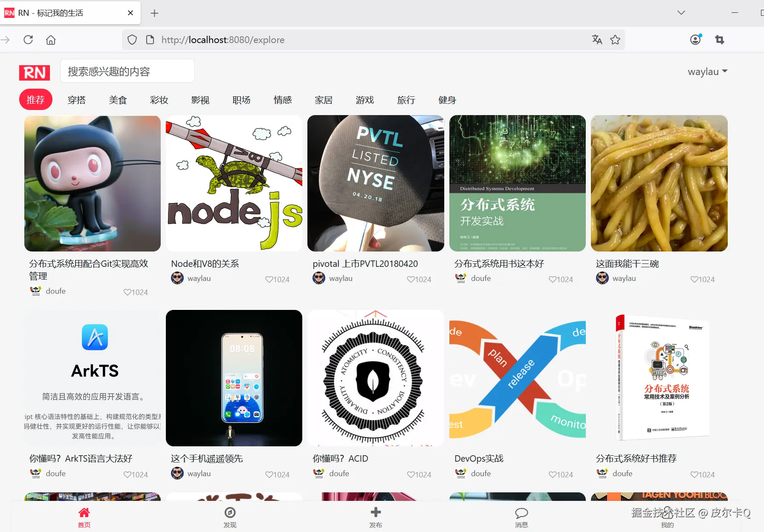This screenshot has width=764, height=532.
Task: Select the 推荐 category pill
Action: 35,100
